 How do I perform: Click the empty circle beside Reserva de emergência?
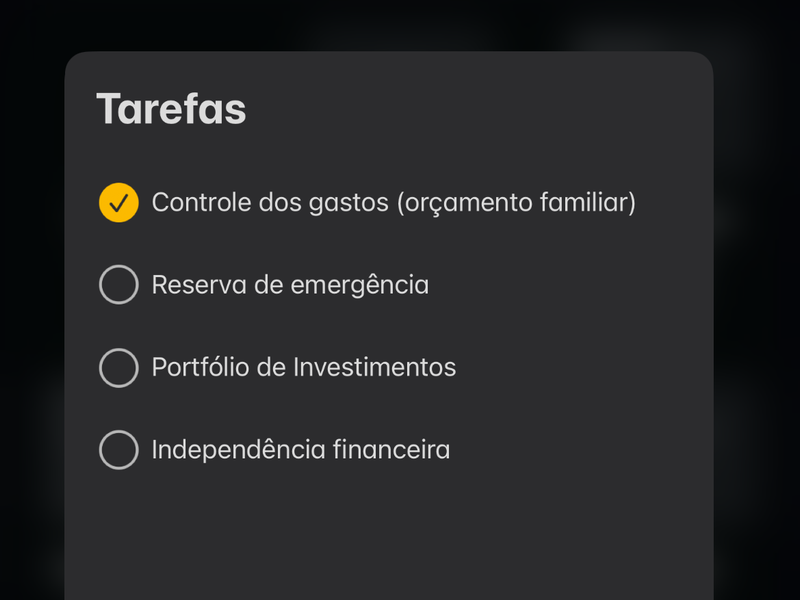coord(119,285)
